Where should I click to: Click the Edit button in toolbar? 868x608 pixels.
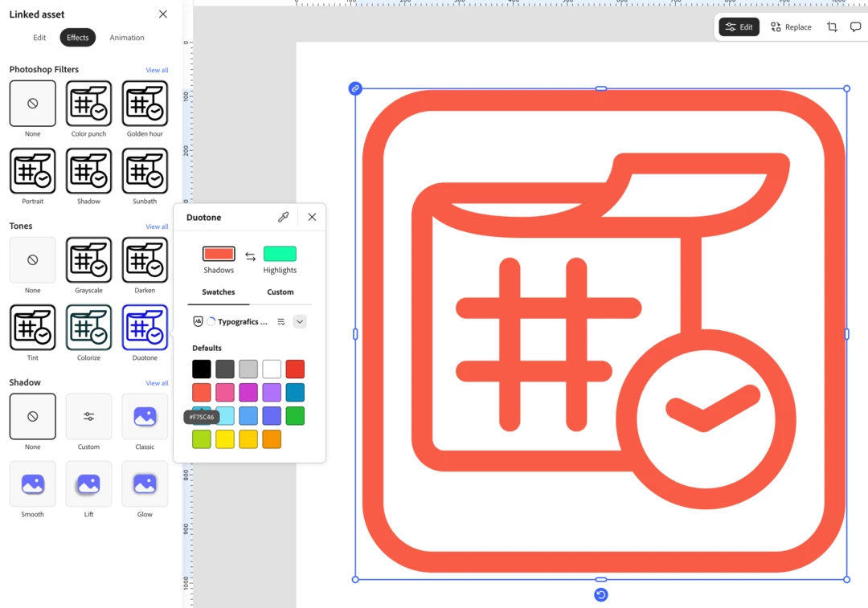pyautogui.click(x=739, y=27)
